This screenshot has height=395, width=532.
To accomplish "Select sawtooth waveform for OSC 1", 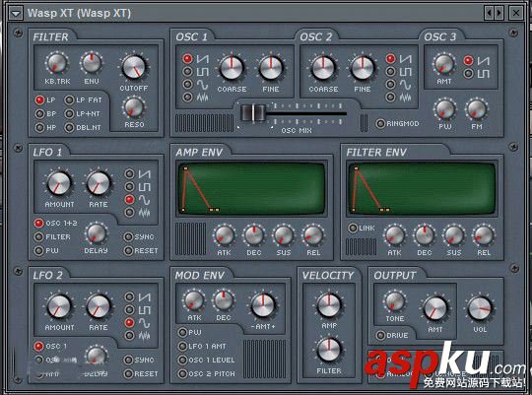I will point(187,59).
